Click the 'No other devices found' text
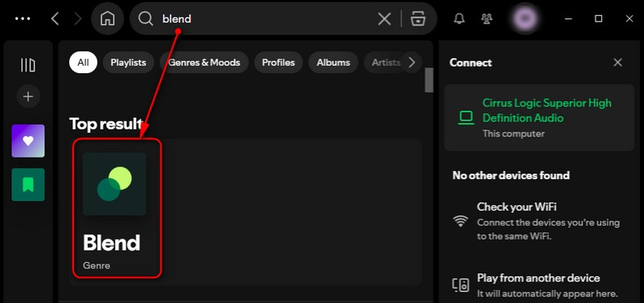Image resolution: width=644 pixels, height=303 pixels. point(511,175)
